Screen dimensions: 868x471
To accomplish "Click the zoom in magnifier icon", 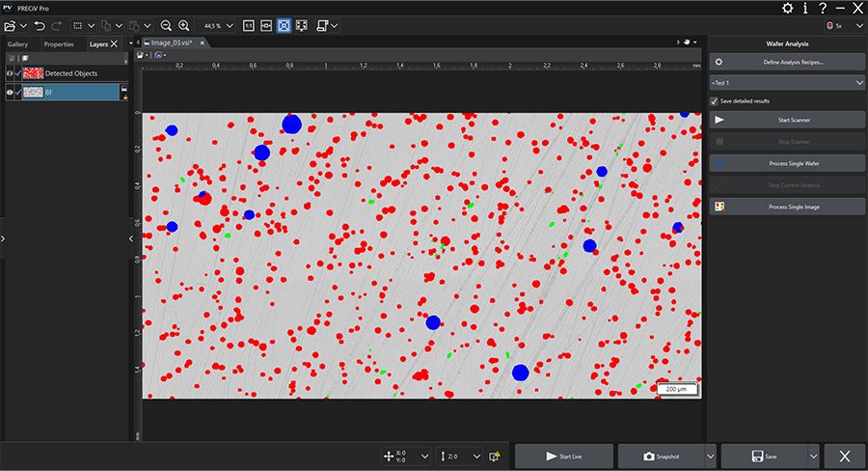I will coord(182,25).
